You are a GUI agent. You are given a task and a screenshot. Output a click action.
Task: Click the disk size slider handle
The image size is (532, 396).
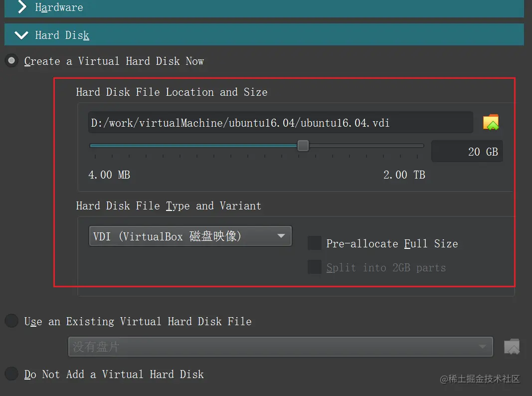coord(303,146)
